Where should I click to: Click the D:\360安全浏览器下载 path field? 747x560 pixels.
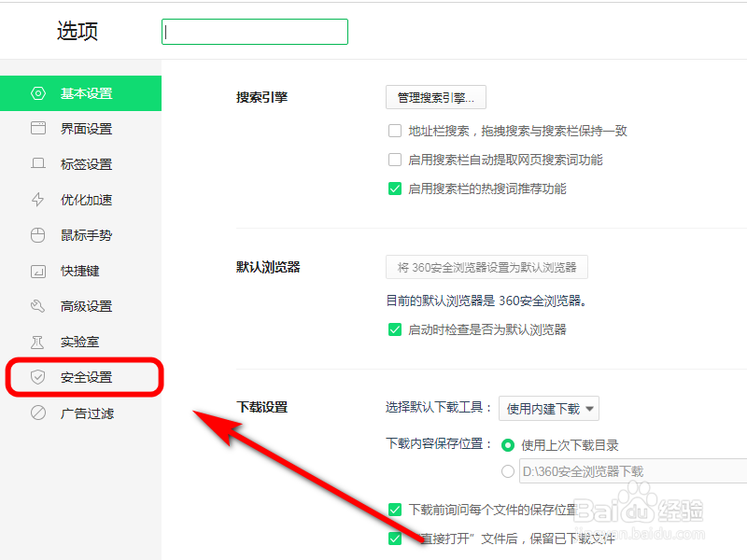[633, 471]
